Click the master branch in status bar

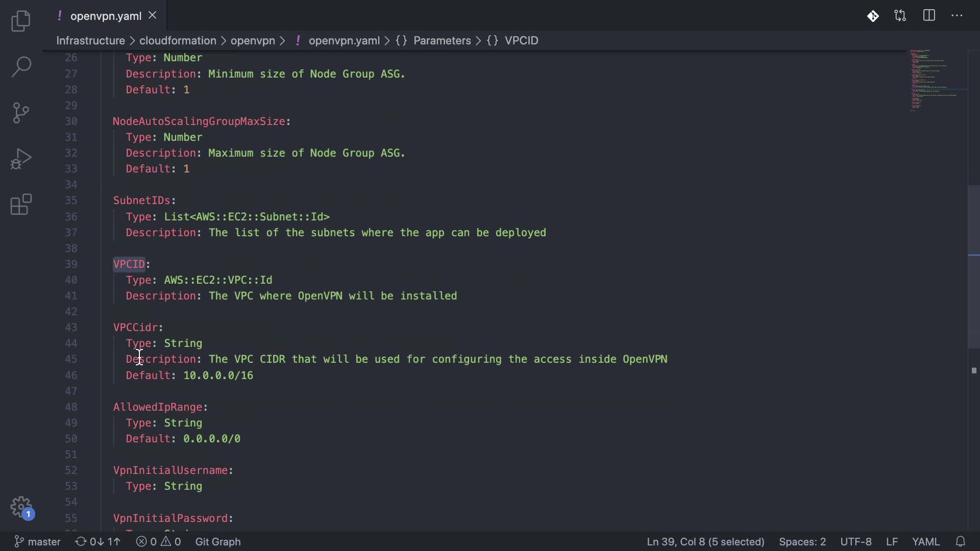point(37,541)
